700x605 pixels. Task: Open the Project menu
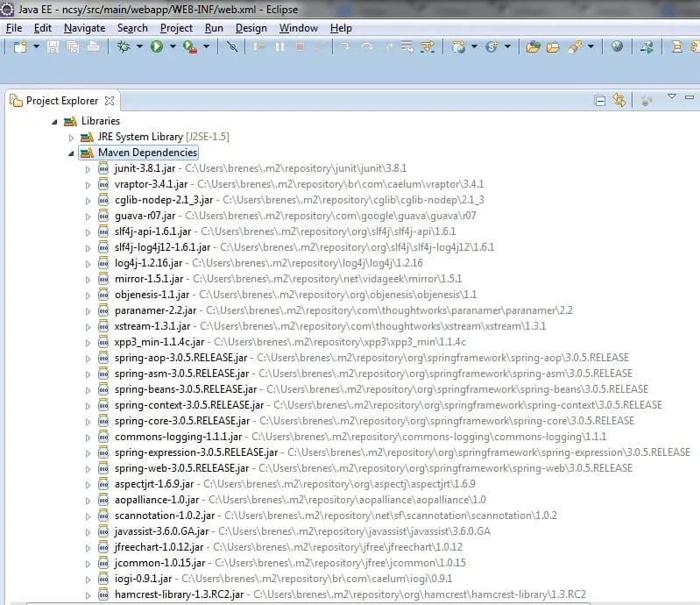click(176, 28)
